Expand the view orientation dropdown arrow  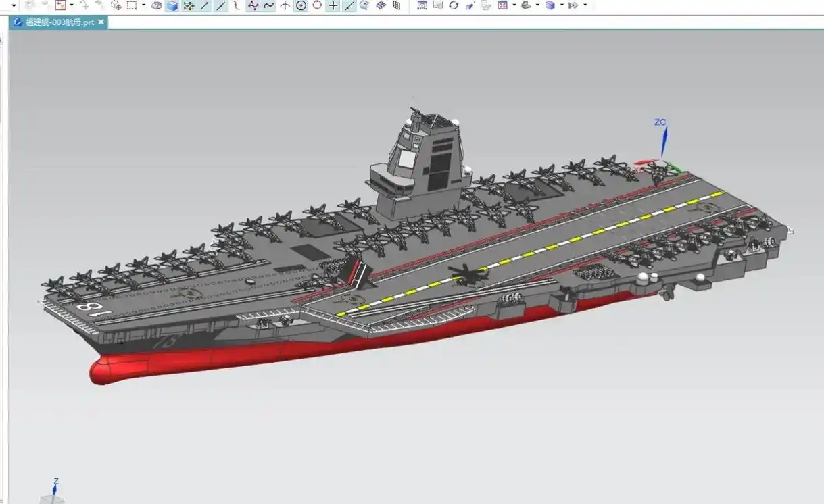[x=514, y=5]
